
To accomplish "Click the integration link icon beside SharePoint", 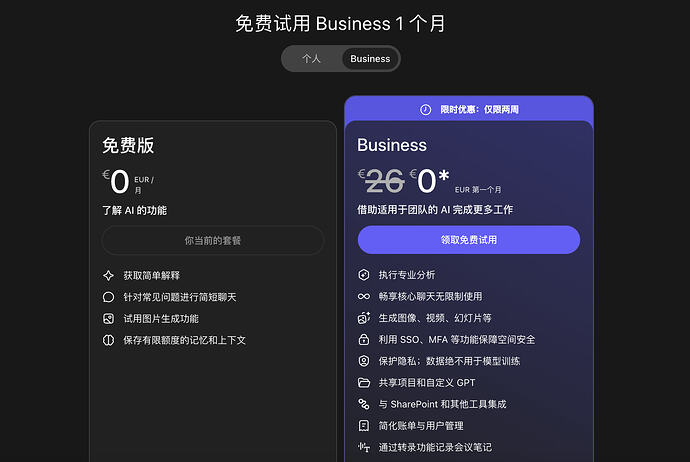I will 364,404.
